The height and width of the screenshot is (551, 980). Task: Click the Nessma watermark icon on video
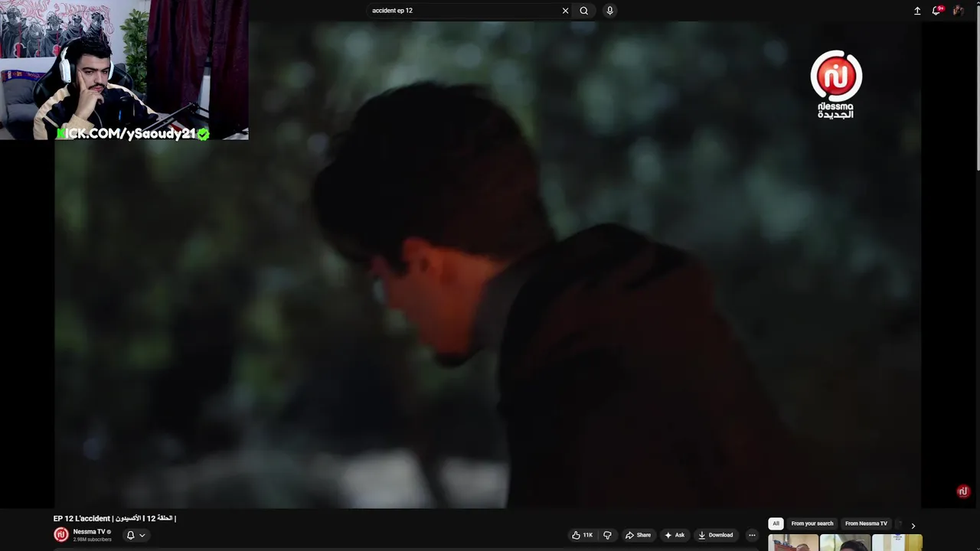coord(963,491)
